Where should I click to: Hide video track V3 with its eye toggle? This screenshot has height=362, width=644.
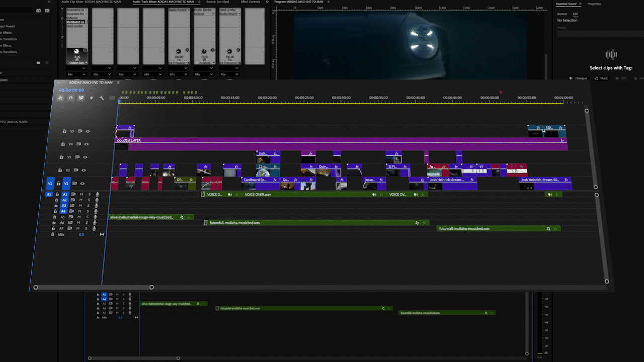(x=85, y=157)
